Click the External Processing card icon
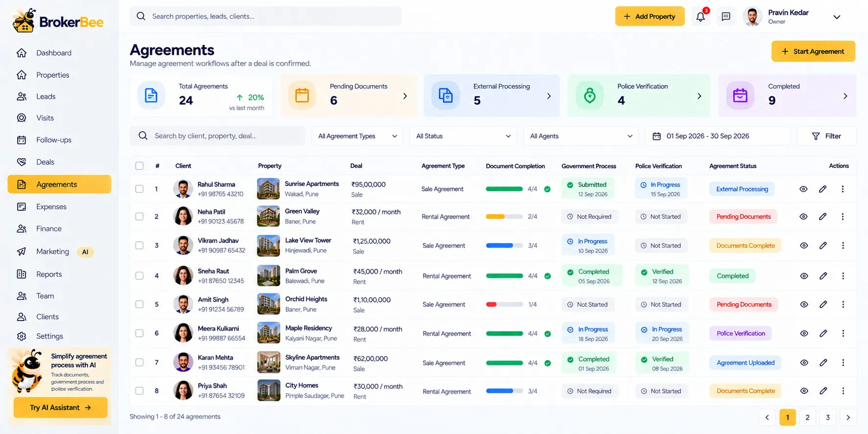 pos(446,95)
